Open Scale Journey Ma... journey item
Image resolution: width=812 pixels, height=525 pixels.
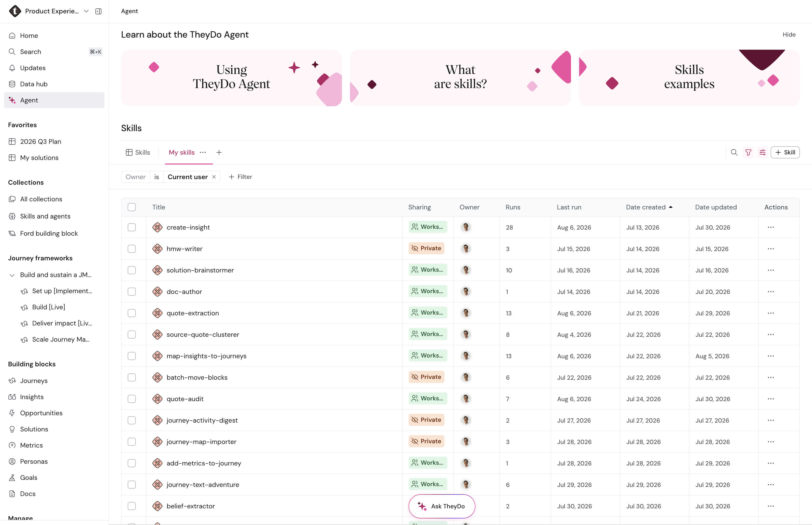pos(55,340)
